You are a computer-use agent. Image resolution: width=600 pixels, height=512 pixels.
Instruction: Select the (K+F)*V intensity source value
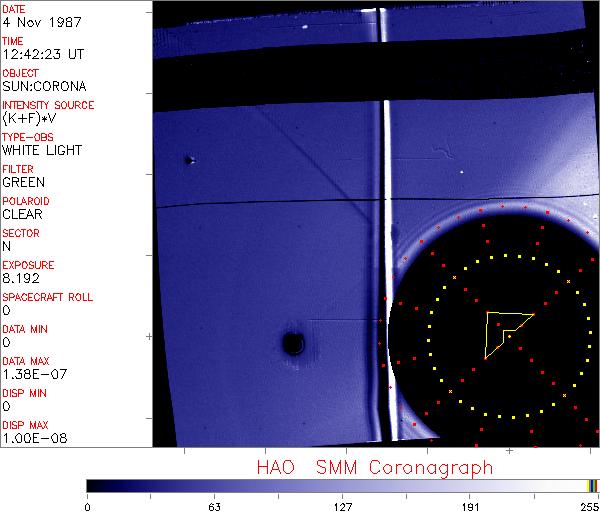[x=30, y=119]
